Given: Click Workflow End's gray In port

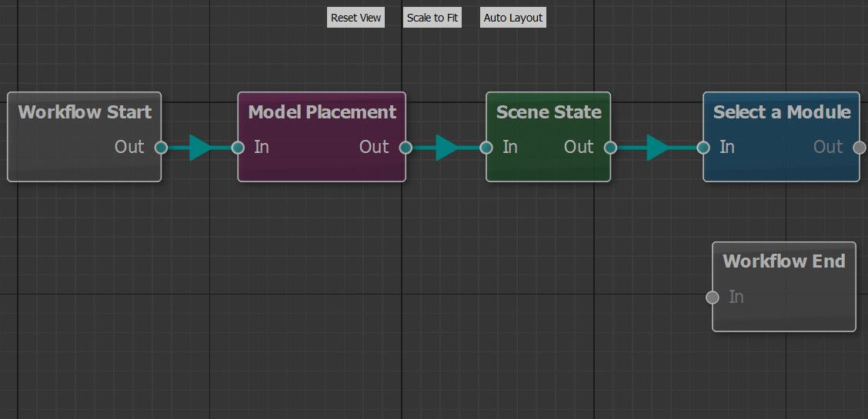Looking at the screenshot, I should coord(713,298).
